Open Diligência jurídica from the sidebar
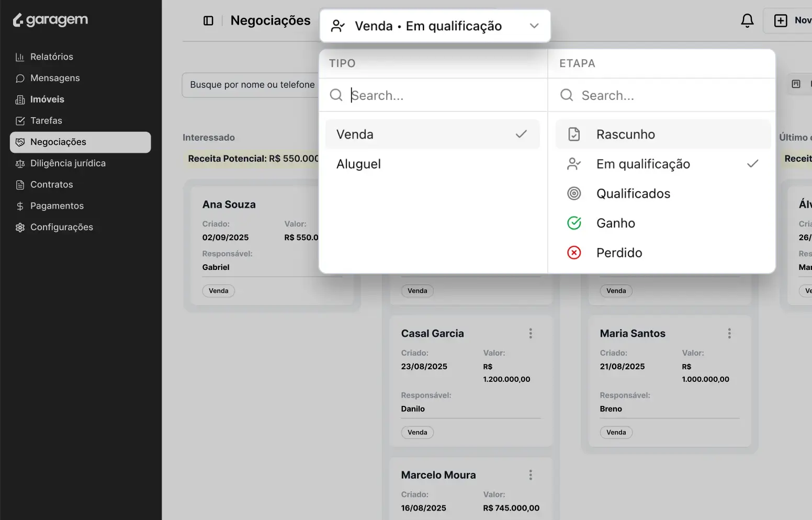Image resolution: width=812 pixels, height=520 pixels. click(x=66, y=163)
